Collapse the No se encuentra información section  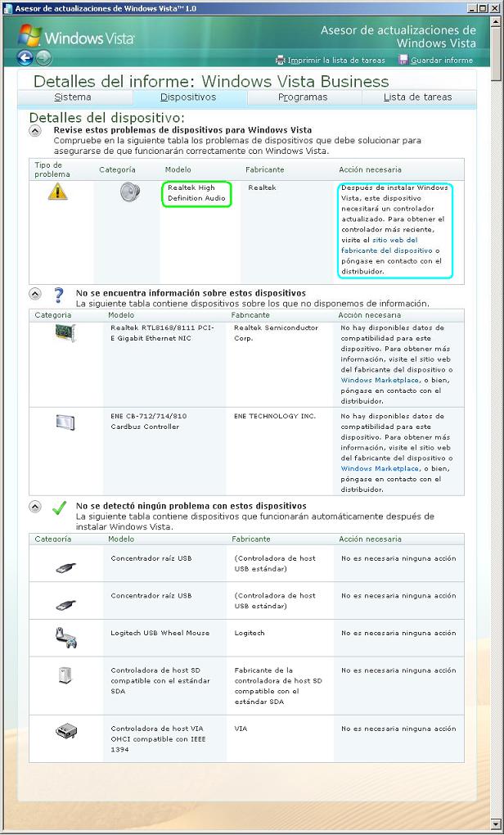34,293
